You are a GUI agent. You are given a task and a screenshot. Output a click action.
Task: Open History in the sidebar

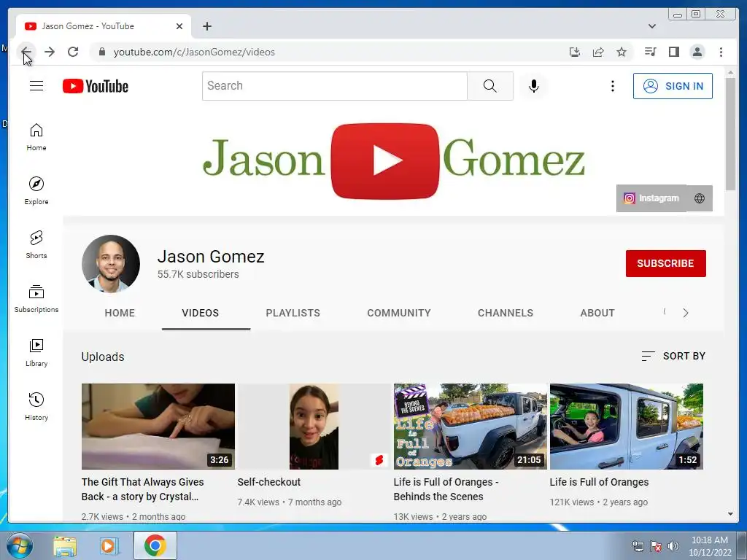pos(36,407)
